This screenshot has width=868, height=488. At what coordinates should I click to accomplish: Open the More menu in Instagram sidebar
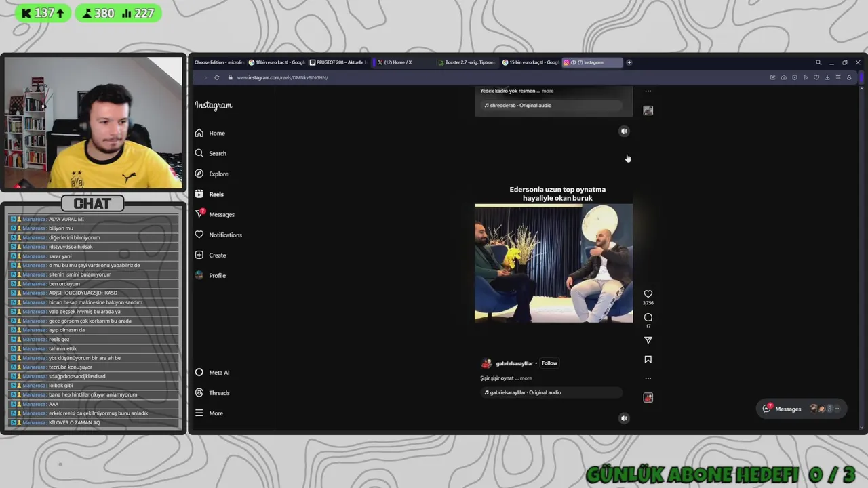click(209, 413)
